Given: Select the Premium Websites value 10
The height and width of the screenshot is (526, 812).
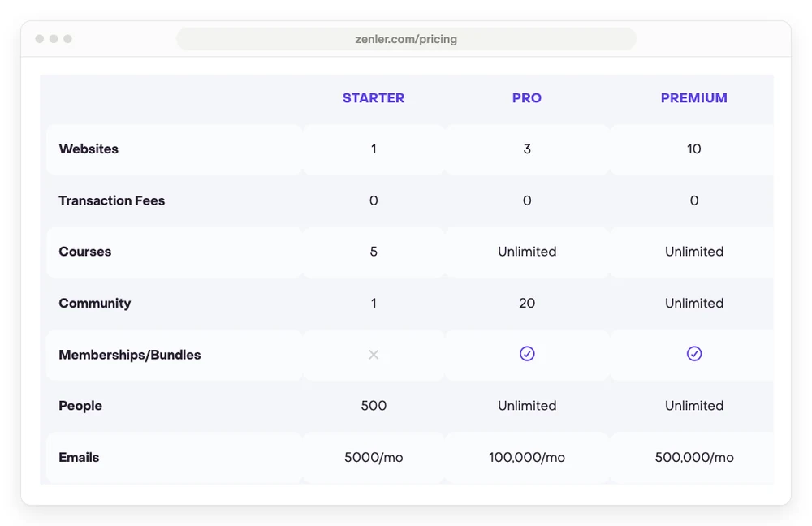Looking at the screenshot, I should (x=694, y=149).
